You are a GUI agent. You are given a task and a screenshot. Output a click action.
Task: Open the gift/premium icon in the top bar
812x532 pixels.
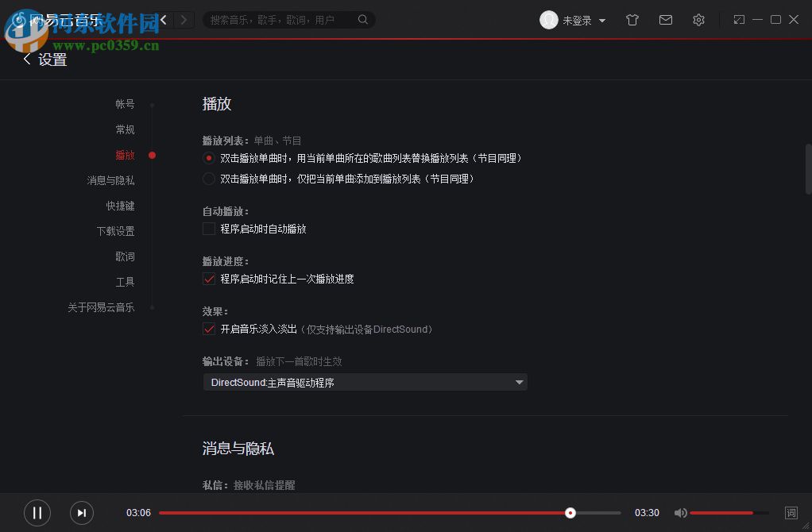[632, 19]
